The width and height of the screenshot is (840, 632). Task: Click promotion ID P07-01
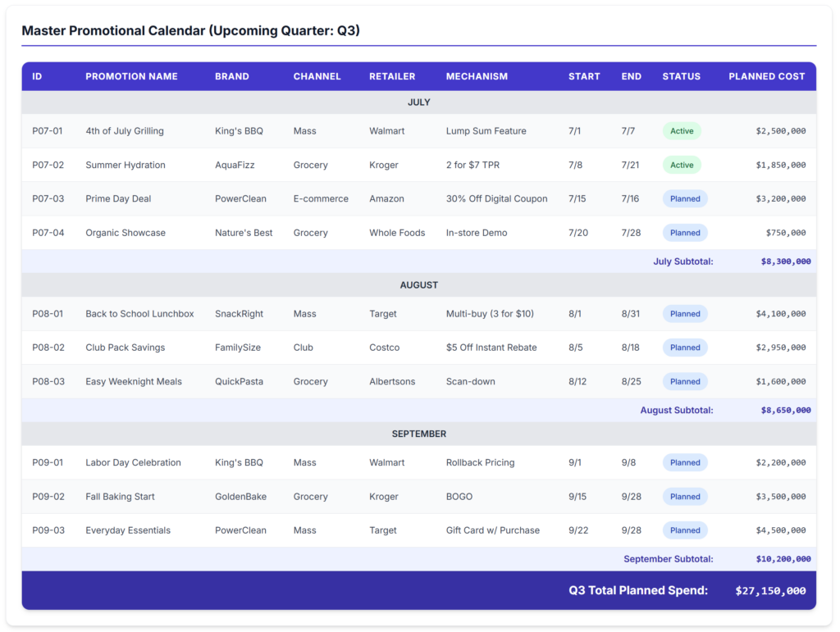[47, 131]
